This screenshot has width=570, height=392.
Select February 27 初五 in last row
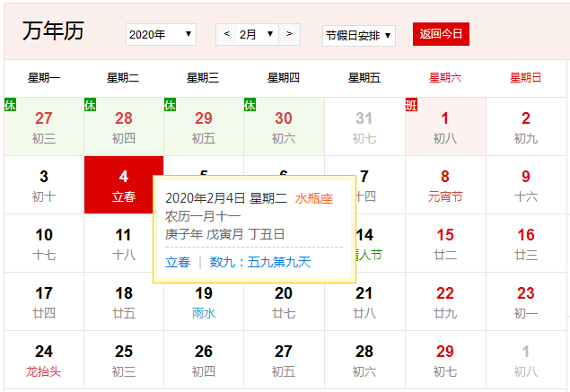284,360
